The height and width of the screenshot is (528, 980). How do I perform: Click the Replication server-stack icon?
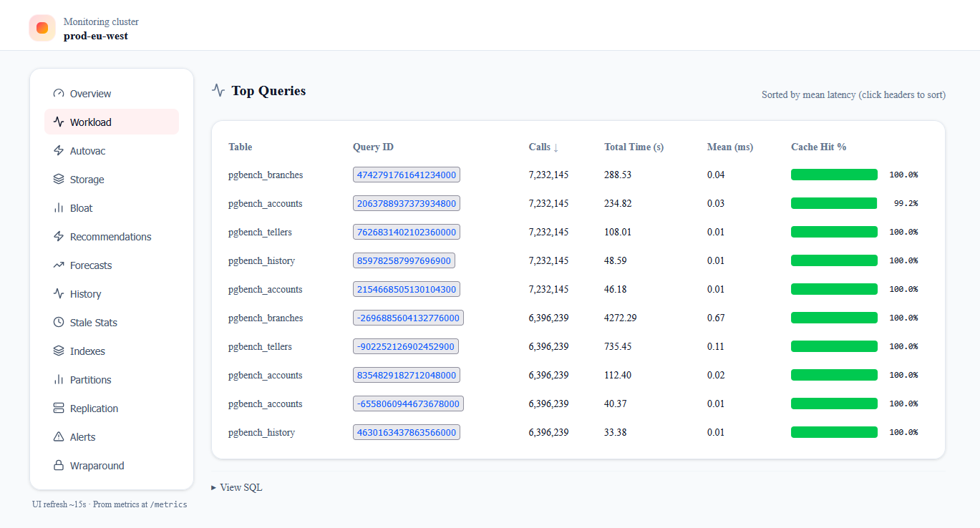pyautogui.click(x=59, y=408)
